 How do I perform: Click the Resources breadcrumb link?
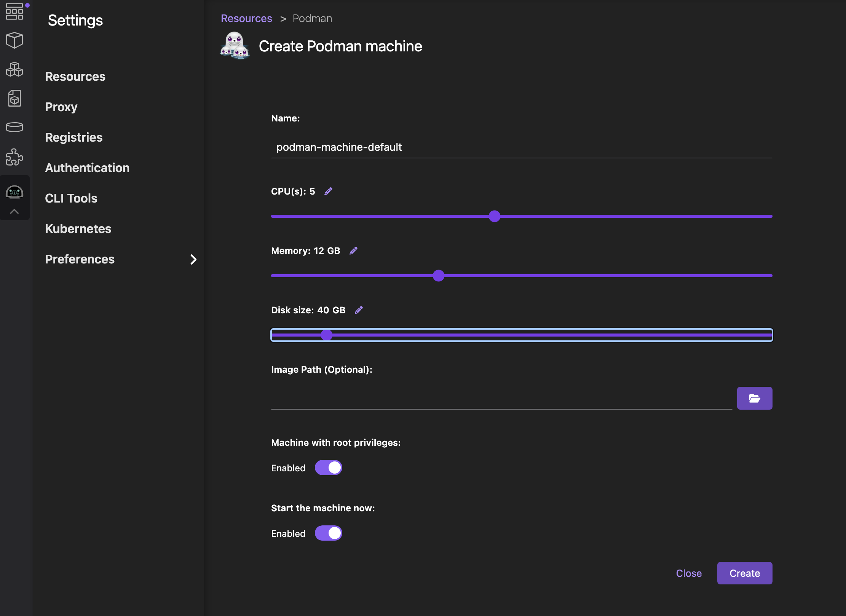246,18
